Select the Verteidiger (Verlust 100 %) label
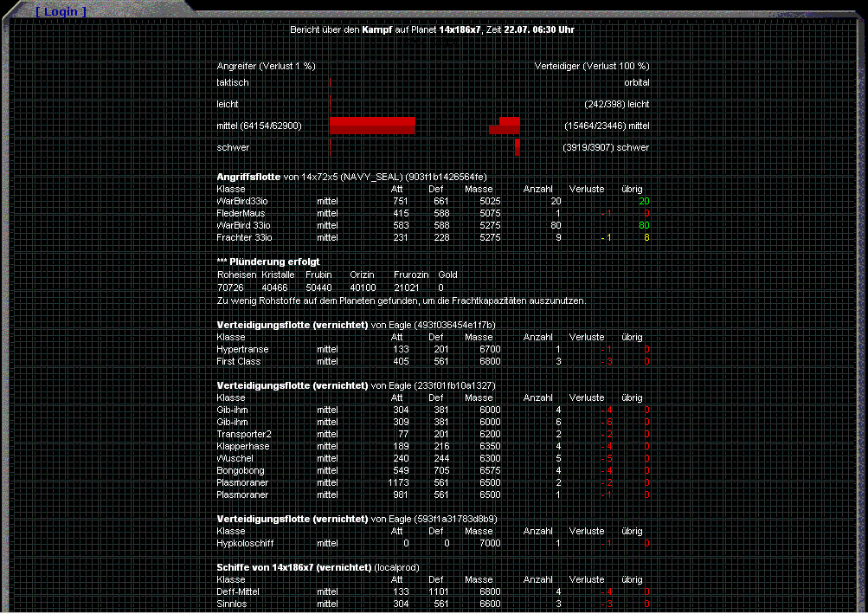The image size is (868, 614). [x=592, y=66]
